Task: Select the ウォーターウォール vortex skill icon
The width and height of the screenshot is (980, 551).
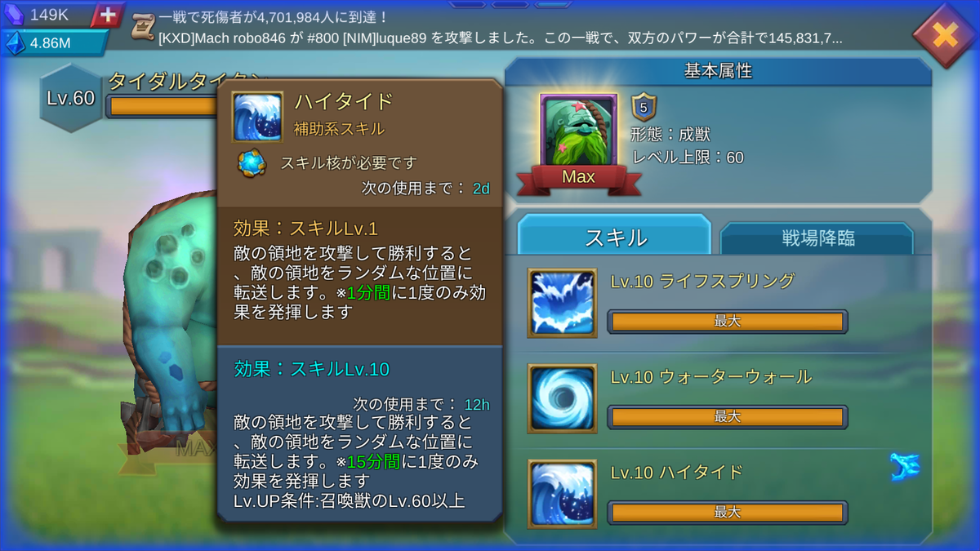Action: coord(562,398)
